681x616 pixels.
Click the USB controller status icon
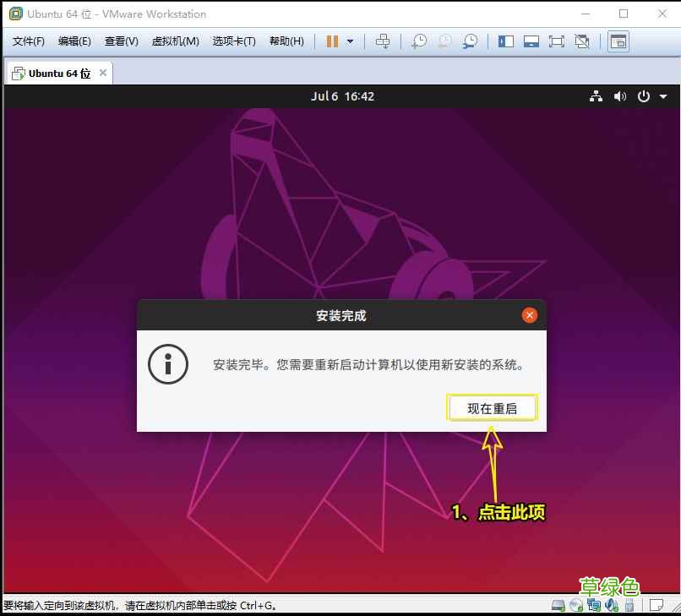pyautogui.click(x=629, y=605)
